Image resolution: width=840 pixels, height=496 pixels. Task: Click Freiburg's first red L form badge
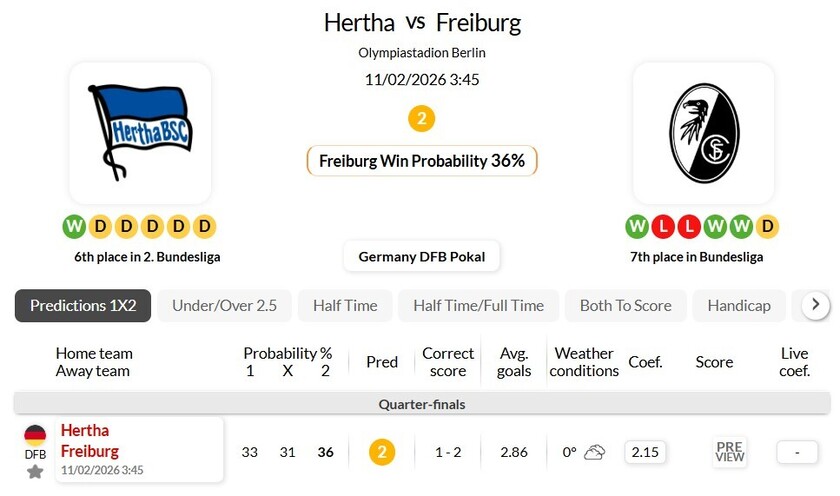[x=663, y=227]
